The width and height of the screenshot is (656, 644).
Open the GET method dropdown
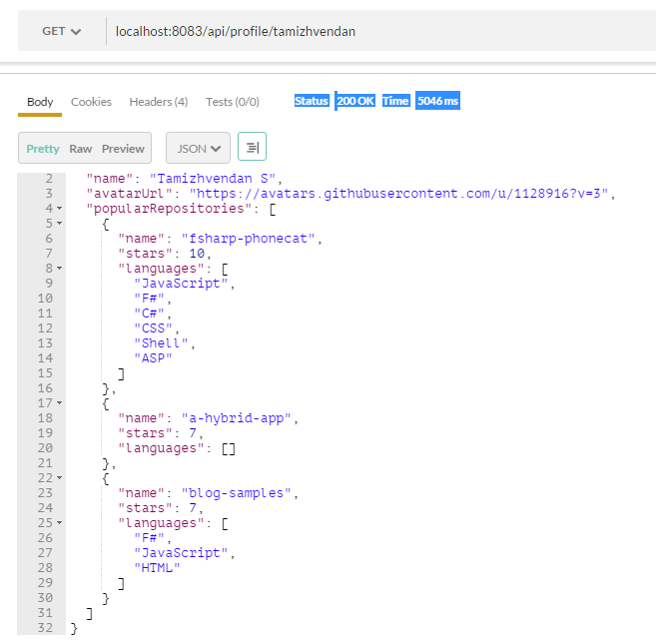(62, 31)
